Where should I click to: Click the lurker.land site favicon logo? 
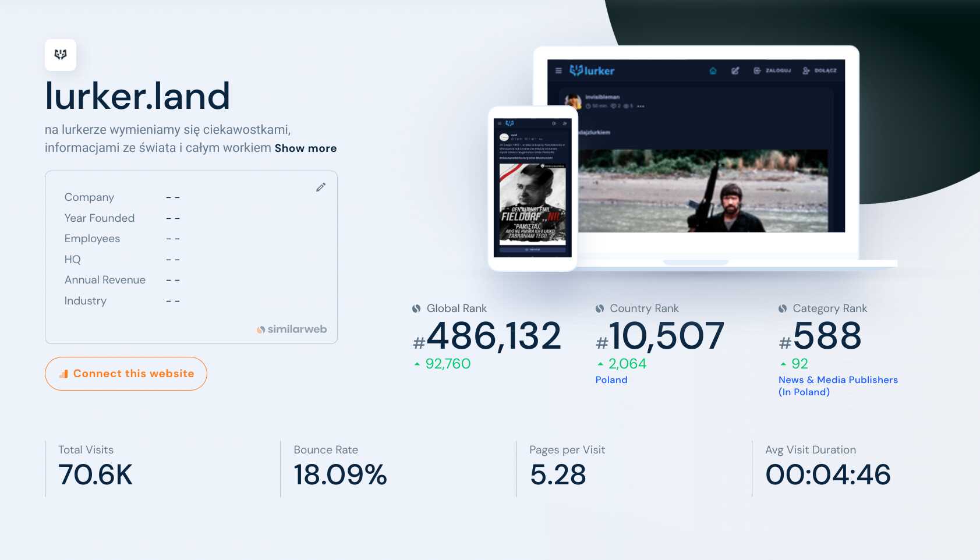point(61,55)
